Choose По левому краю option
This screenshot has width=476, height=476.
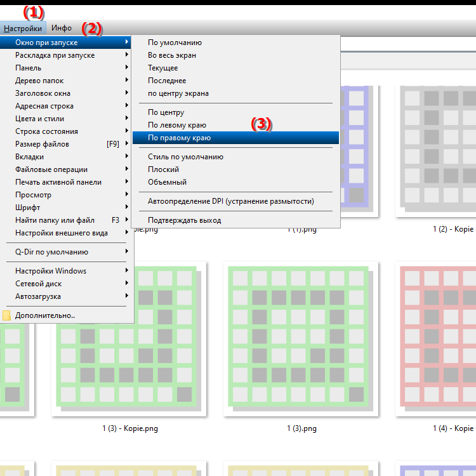click(235, 125)
